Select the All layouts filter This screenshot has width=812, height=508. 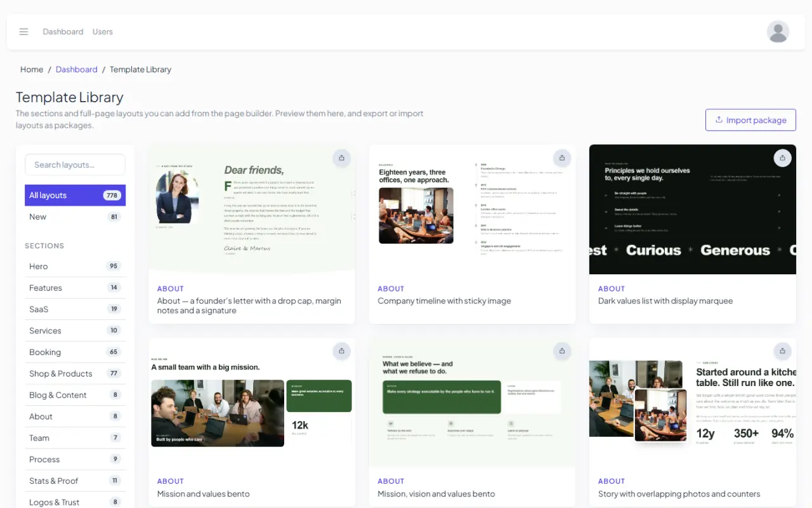[75, 195]
